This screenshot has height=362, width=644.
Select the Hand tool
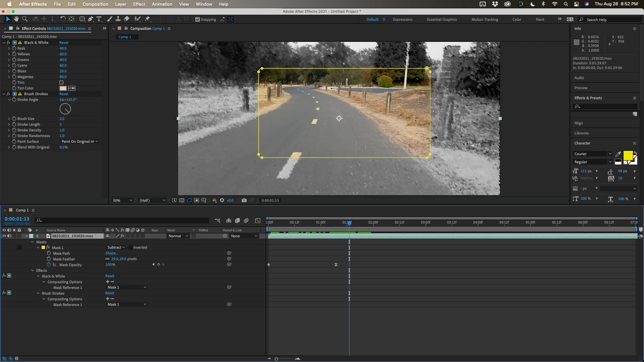point(16,19)
